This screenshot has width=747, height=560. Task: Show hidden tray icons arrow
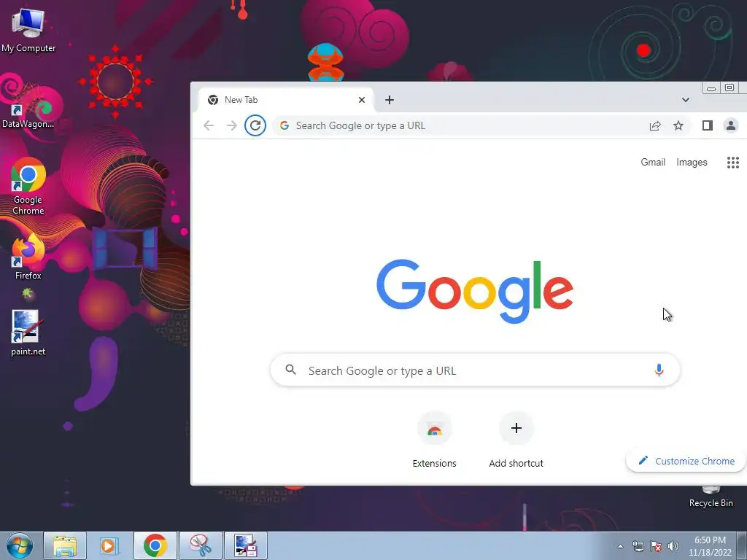click(620, 546)
